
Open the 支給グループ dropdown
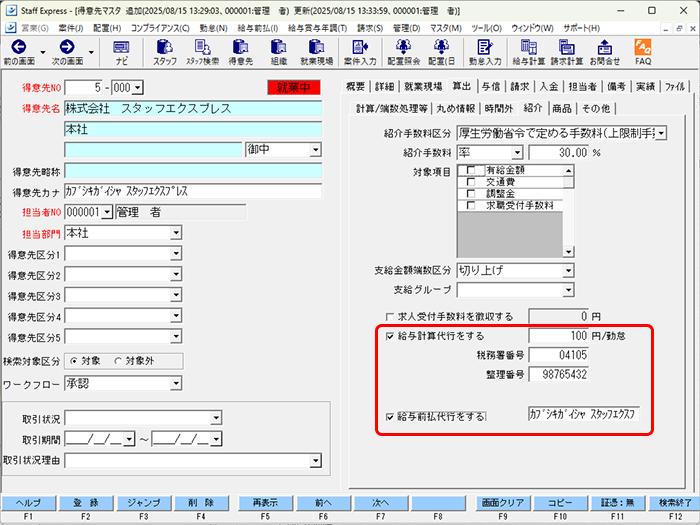[x=568, y=290]
